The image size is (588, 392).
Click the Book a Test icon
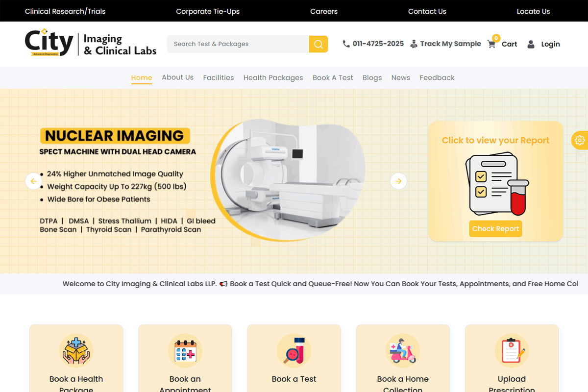[294, 350]
